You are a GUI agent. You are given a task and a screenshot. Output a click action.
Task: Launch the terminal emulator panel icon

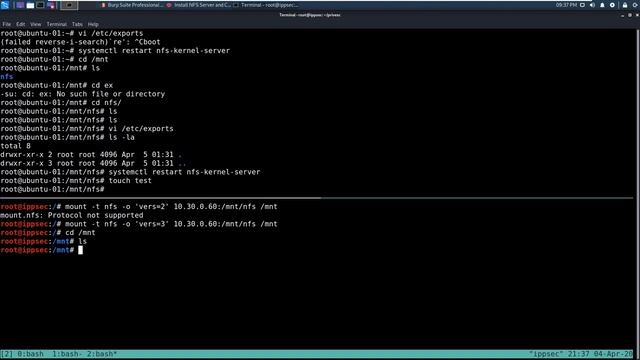40,5
